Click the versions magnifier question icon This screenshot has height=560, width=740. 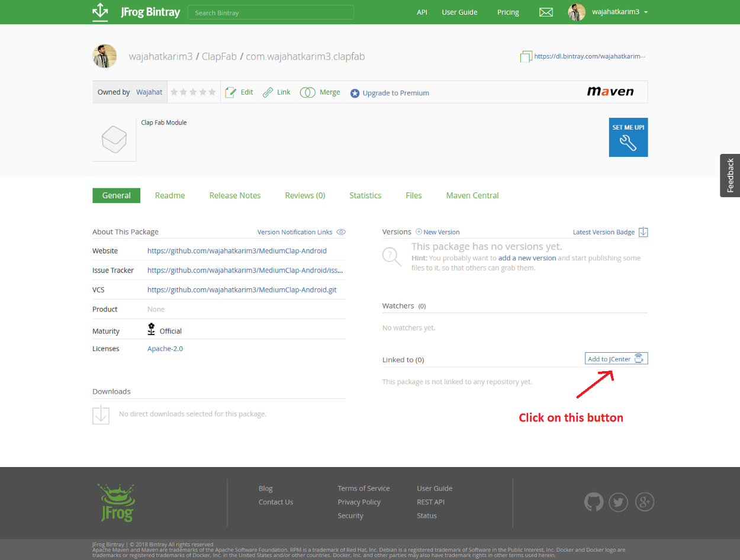(392, 256)
